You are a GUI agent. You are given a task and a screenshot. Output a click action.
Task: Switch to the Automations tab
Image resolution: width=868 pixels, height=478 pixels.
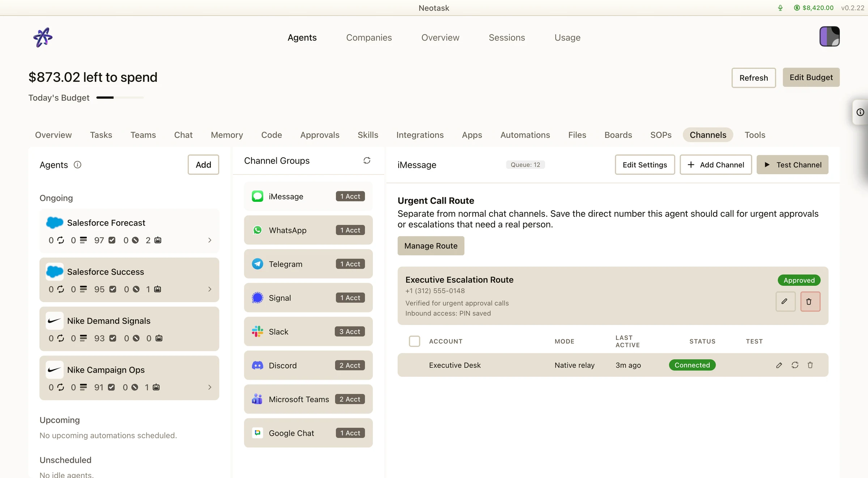point(525,135)
